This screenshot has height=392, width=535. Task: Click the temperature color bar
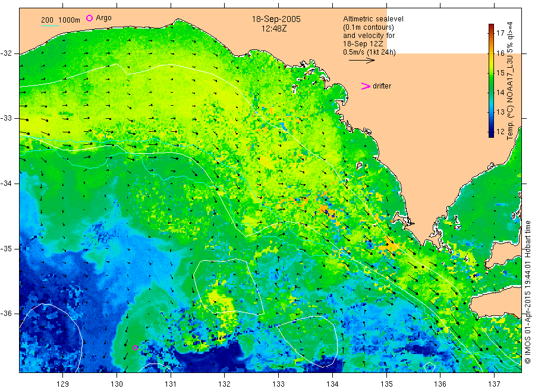[x=491, y=81]
